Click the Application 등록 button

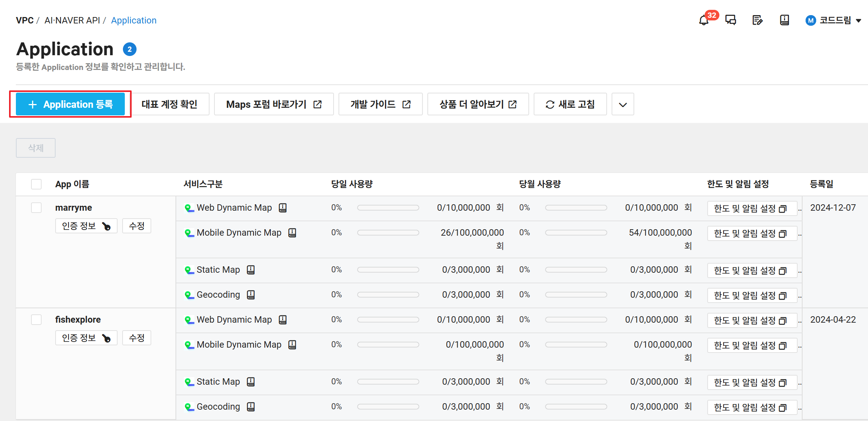pyautogui.click(x=70, y=104)
